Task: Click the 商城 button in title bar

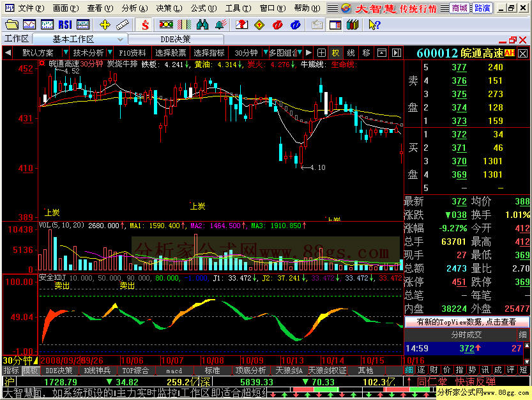Action: click(x=460, y=8)
